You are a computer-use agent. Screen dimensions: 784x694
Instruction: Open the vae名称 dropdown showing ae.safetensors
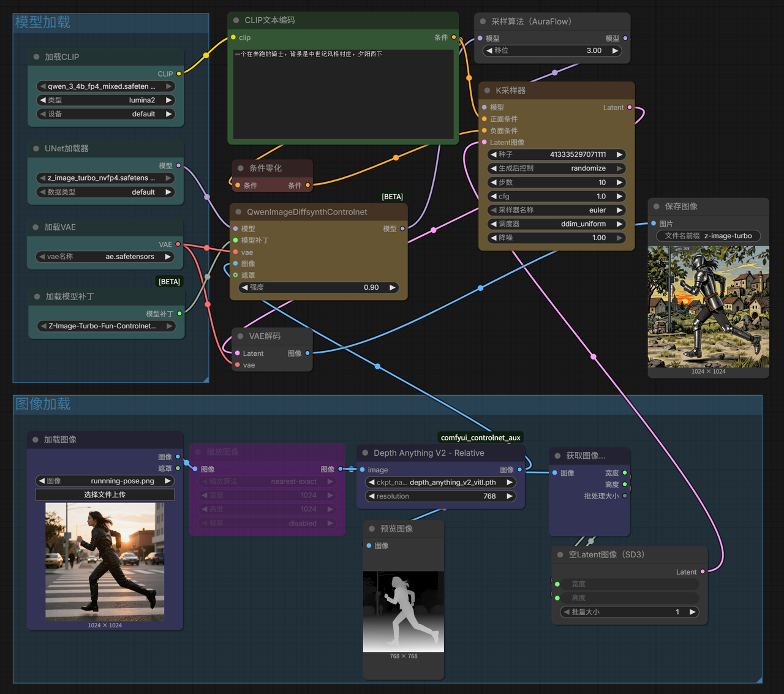click(x=104, y=257)
